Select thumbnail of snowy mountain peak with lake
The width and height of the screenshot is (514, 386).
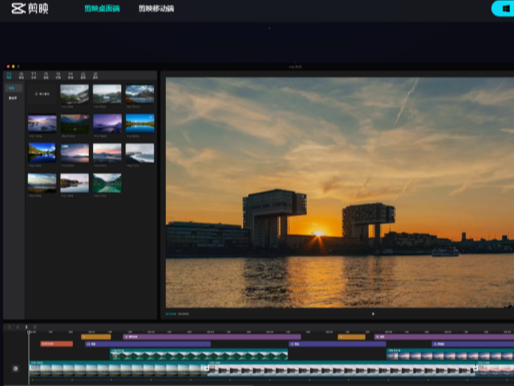[140, 94]
